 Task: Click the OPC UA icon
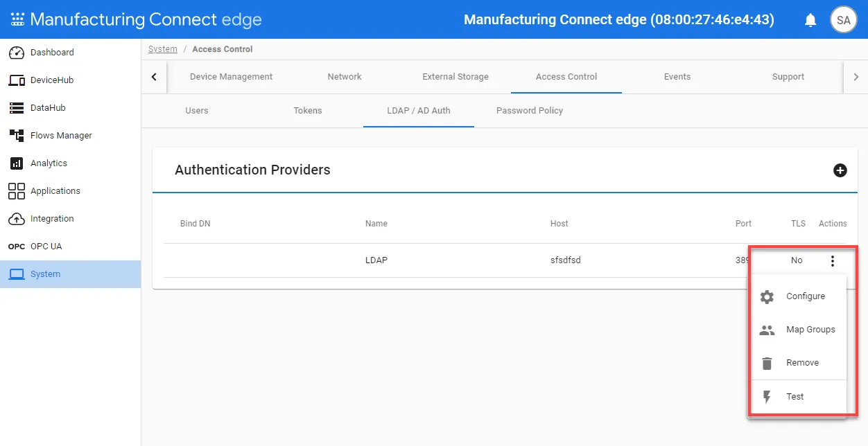pos(17,247)
